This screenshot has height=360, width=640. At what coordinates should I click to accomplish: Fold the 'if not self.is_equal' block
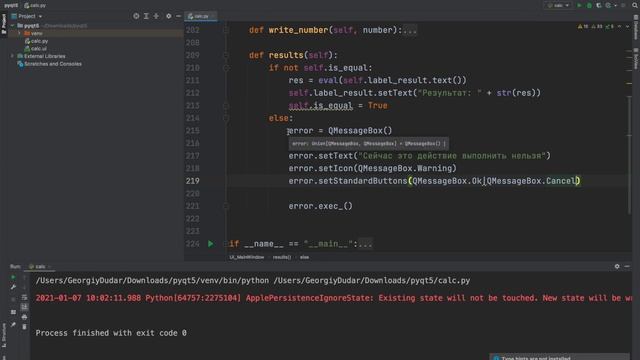click(226, 68)
